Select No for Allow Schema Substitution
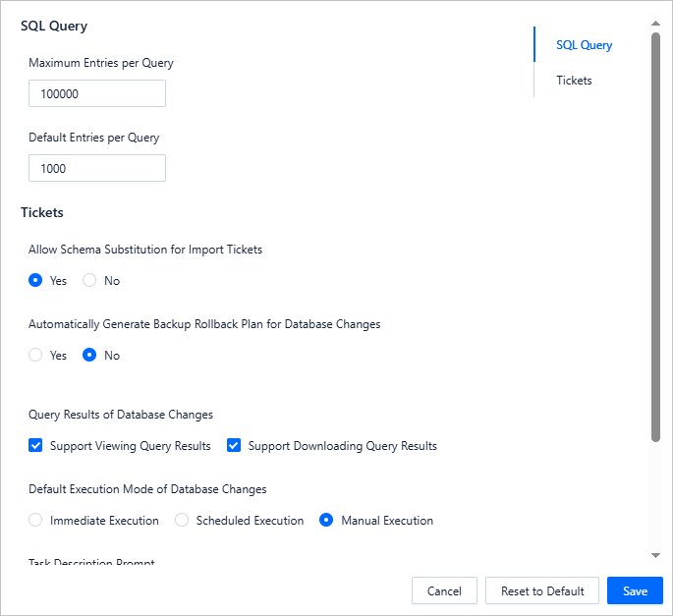Screen dimensions: 673x616 90,281
